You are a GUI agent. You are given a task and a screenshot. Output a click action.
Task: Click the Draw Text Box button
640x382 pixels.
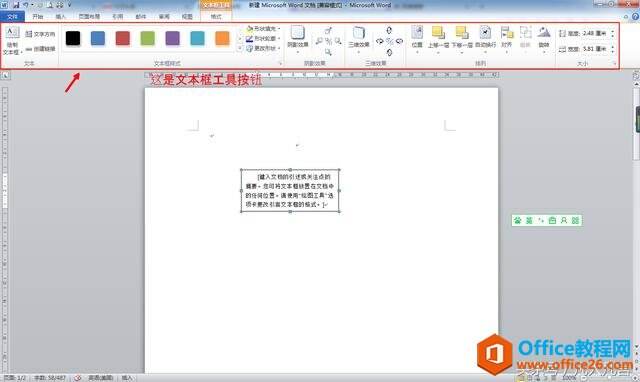(12, 41)
